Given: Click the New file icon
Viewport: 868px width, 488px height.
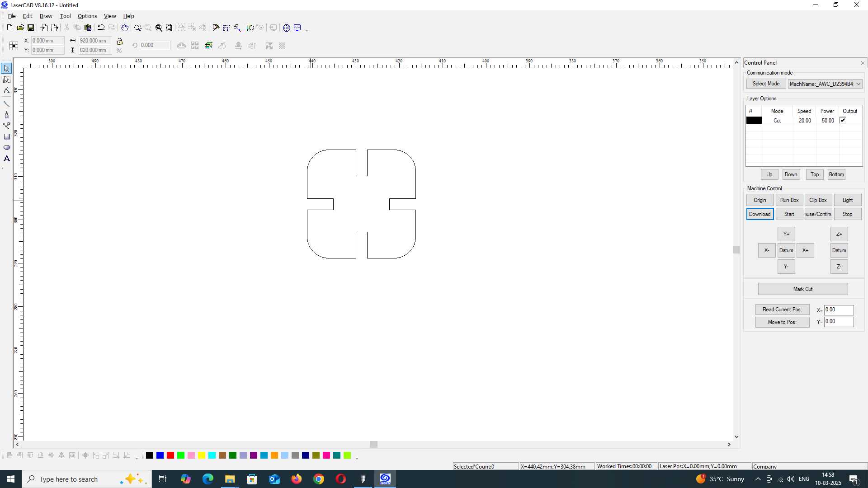Looking at the screenshot, I should 9,28.
